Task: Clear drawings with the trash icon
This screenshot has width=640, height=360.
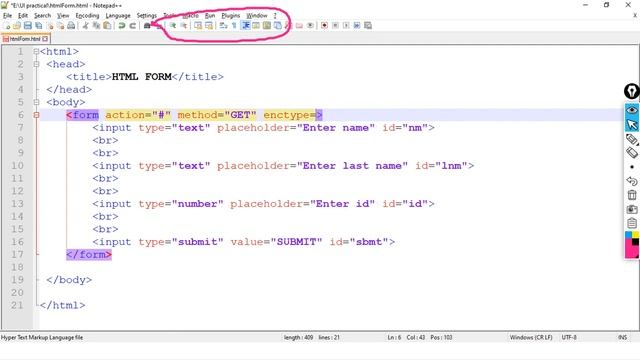Action: (632, 195)
